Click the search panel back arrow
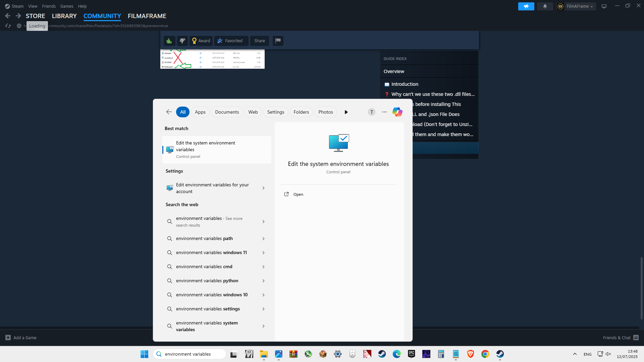The height and width of the screenshot is (362, 644). click(169, 112)
